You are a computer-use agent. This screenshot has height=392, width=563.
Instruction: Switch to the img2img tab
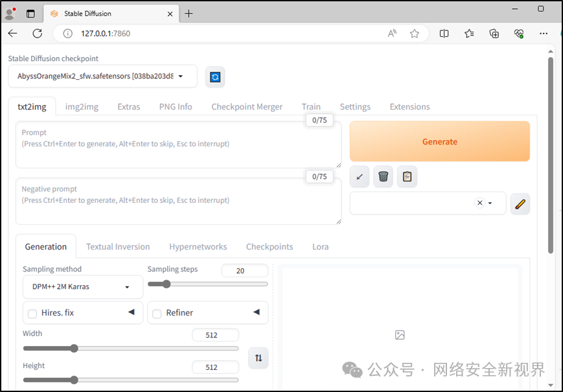tap(82, 107)
